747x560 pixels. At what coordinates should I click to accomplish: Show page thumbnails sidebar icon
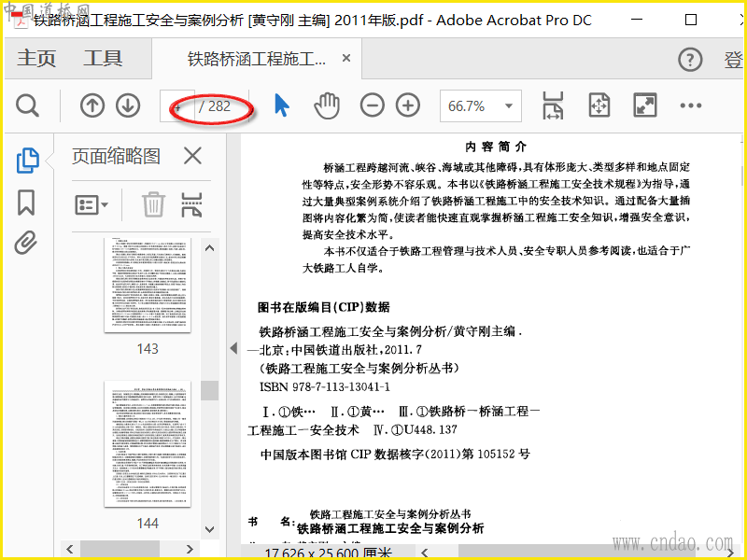(28, 161)
